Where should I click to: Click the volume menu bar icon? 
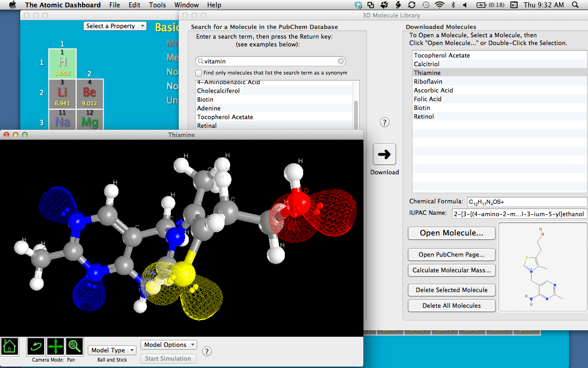coord(464,5)
